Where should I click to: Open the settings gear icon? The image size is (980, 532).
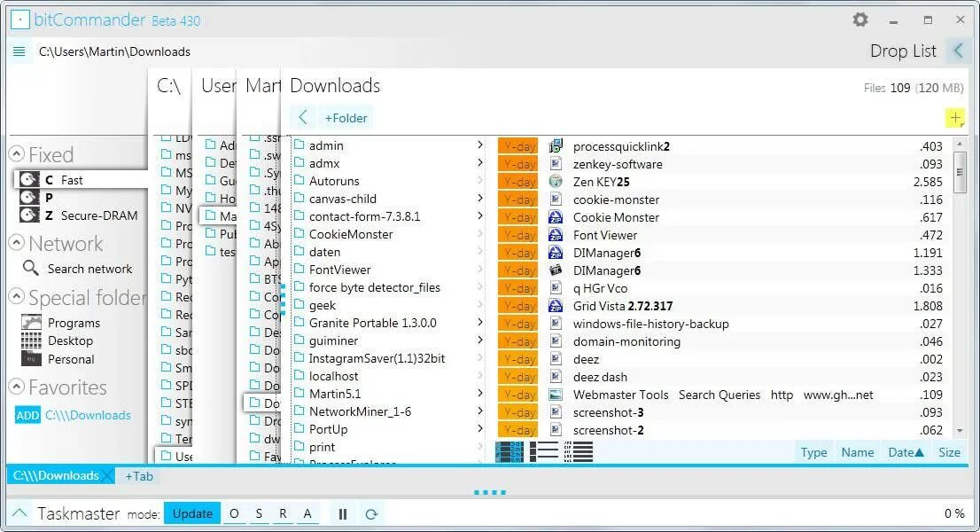(x=860, y=20)
